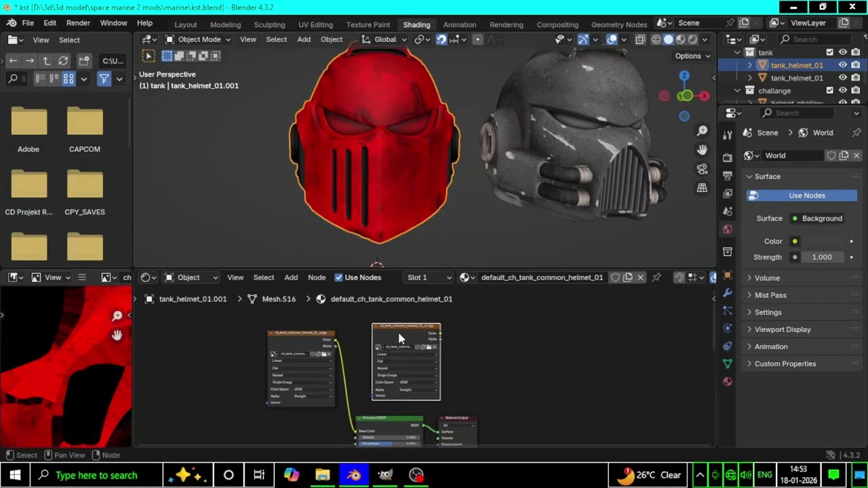The width and height of the screenshot is (868, 488).
Task: Click the file browser refresh icon
Action: pyautogui.click(x=63, y=61)
